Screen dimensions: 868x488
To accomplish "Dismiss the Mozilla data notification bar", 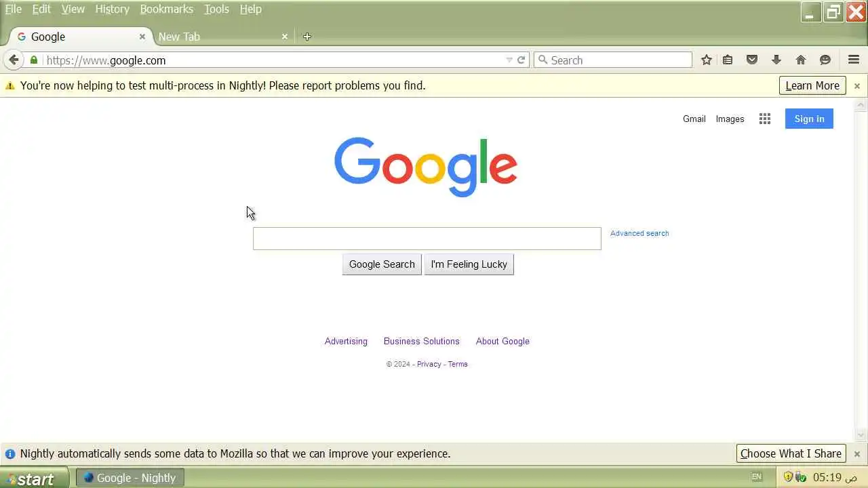I will tap(857, 454).
